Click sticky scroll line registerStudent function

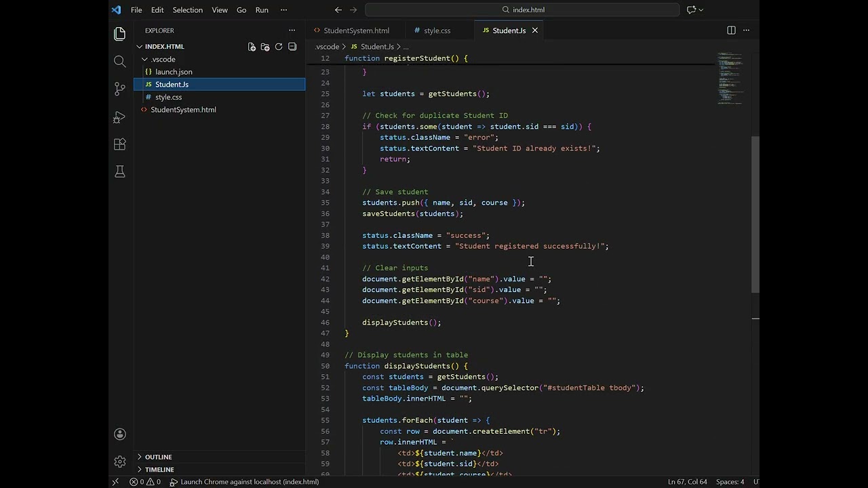pyautogui.click(x=406, y=58)
